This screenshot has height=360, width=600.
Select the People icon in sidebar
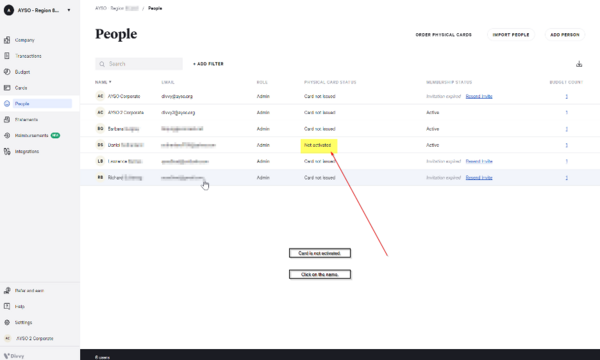7,103
